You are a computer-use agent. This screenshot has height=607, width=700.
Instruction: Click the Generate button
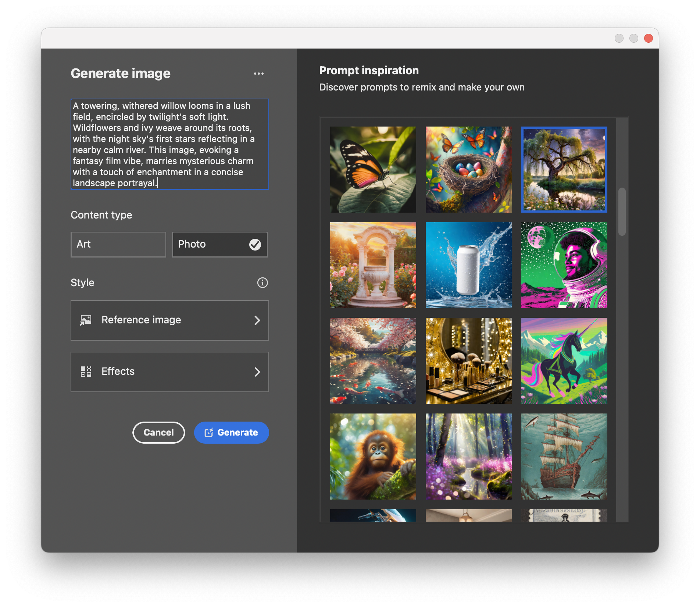[x=232, y=433]
